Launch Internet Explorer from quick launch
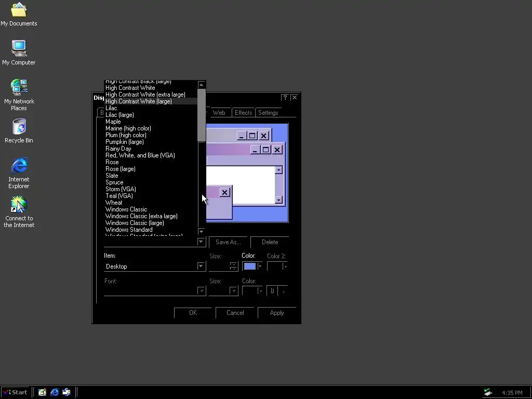Image resolution: width=532 pixels, height=399 pixels. [54, 392]
